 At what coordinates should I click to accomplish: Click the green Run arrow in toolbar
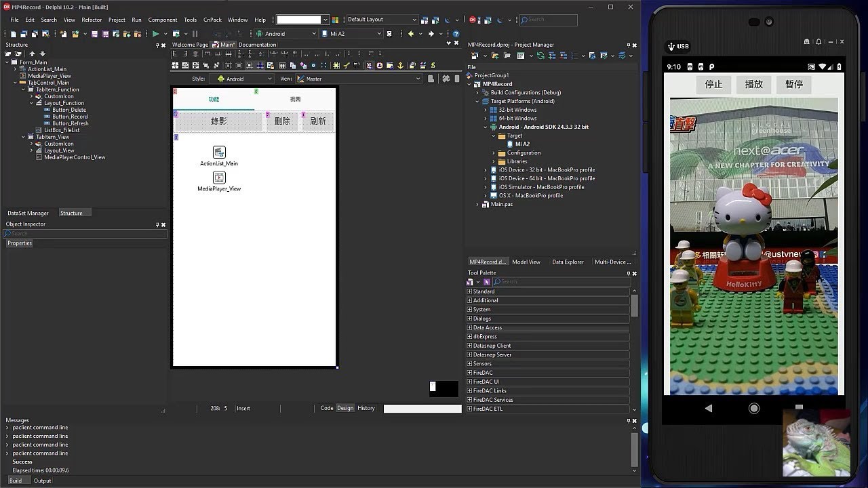155,33
